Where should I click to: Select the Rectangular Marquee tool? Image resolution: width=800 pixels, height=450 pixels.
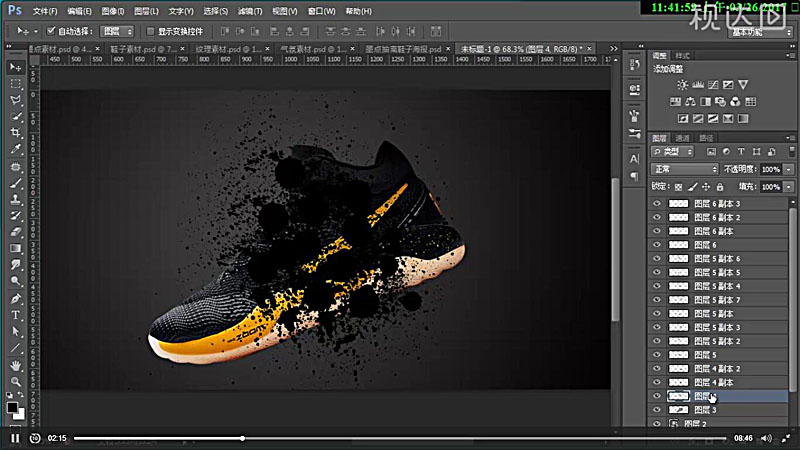point(15,84)
